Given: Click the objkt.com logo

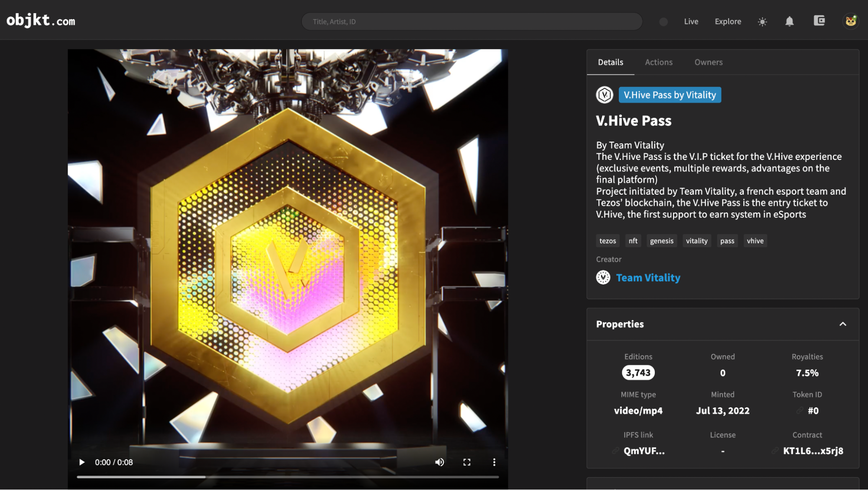Looking at the screenshot, I should (x=41, y=20).
